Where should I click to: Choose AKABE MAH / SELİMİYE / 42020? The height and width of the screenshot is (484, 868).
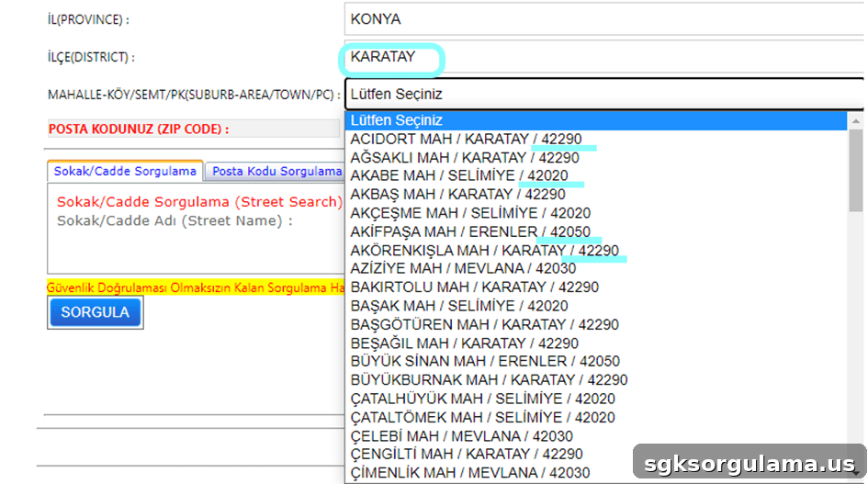(x=596, y=176)
